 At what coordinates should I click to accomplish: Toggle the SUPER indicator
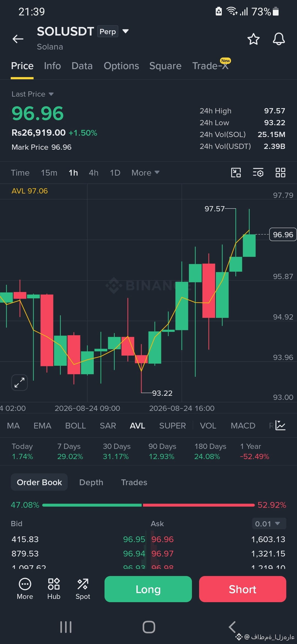[x=172, y=426]
